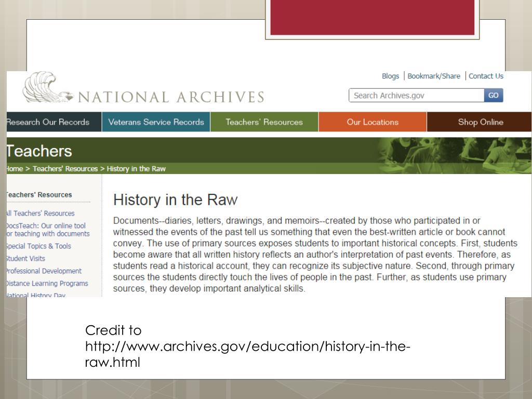Click the History in the Raw heading
This screenshot has height=399, width=532.
tap(176, 199)
